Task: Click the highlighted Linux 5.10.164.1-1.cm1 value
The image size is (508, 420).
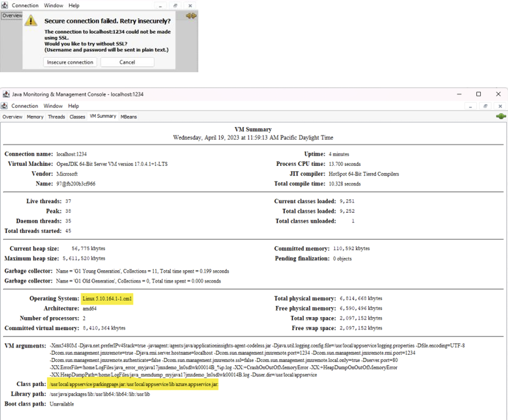Action: pos(107,299)
